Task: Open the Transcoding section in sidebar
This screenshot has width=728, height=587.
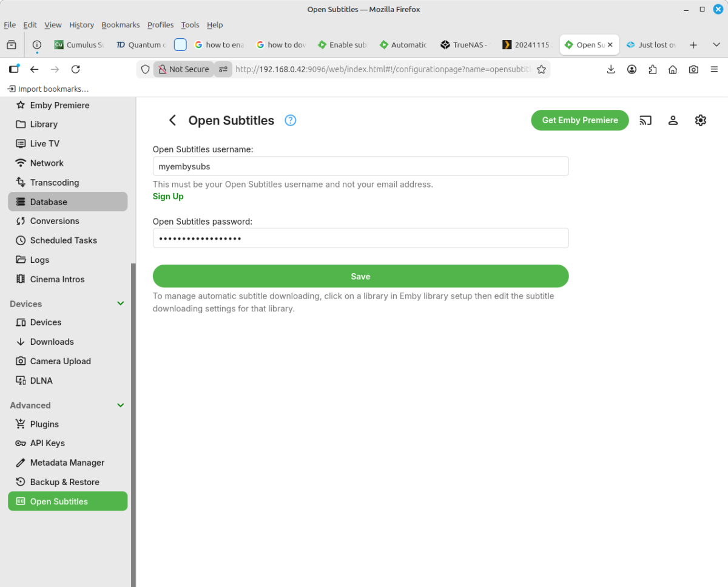Action: point(54,182)
